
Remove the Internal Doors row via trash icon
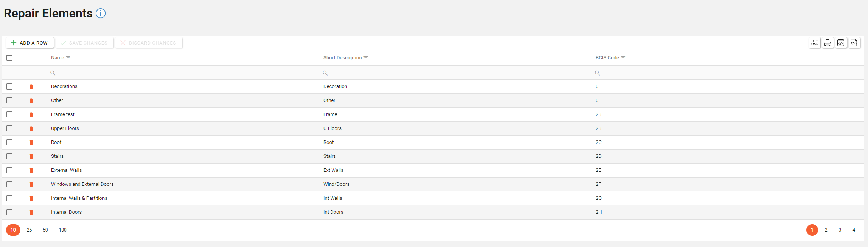coord(31,212)
